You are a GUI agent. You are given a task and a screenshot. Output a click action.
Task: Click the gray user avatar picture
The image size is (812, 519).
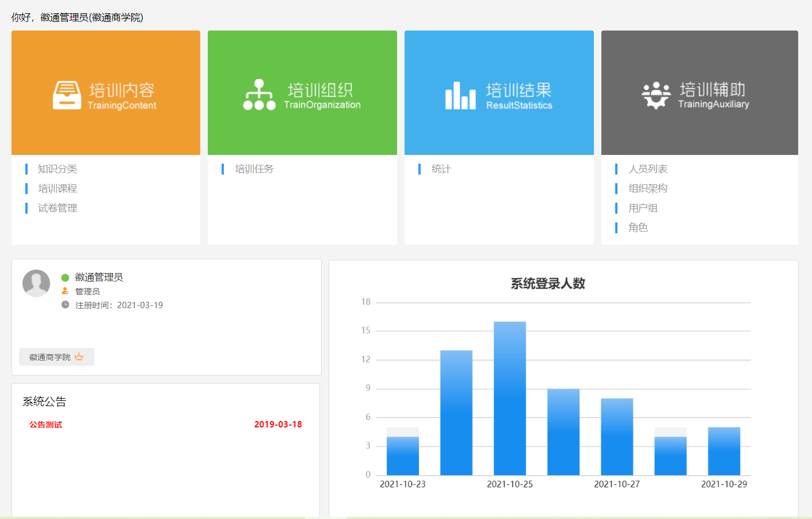36,283
